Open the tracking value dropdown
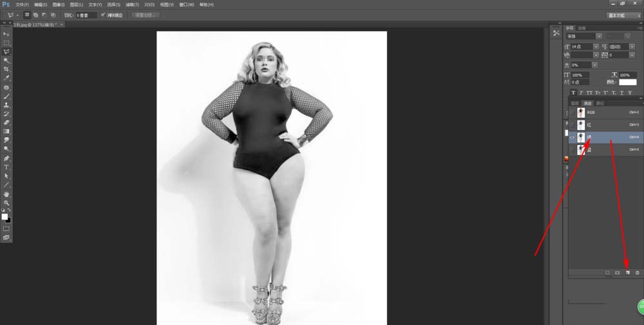Viewport: 644px width, 325px height. point(632,55)
